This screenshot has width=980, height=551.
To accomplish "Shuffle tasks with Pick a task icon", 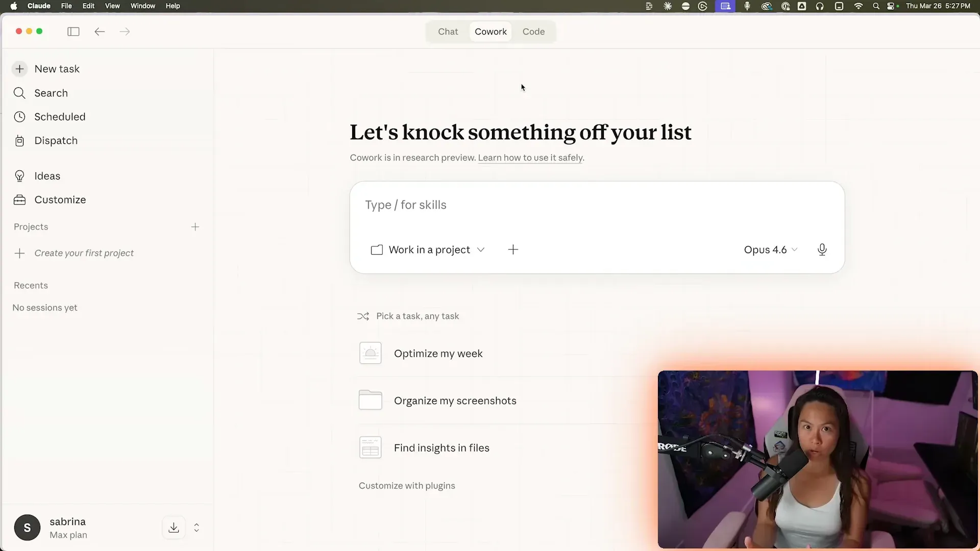I will [x=363, y=316].
